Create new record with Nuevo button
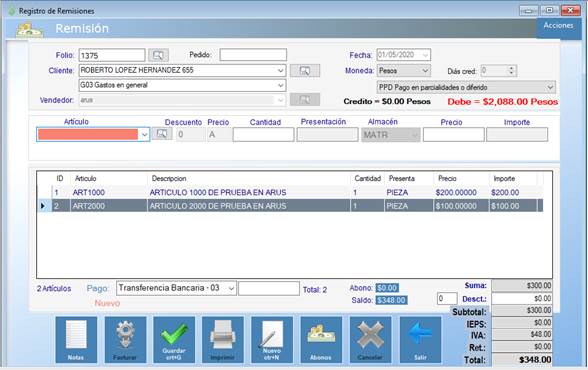Viewport: 588px width, 370px height. [272, 340]
